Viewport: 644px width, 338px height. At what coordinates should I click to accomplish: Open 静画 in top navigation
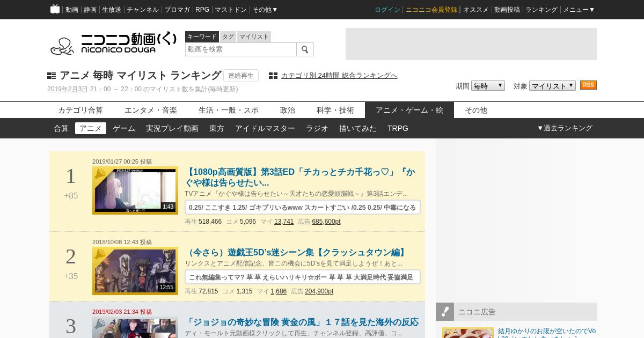(x=90, y=10)
